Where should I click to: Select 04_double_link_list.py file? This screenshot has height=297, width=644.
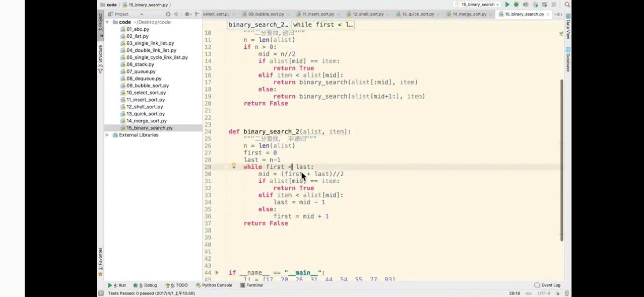coord(151,50)
